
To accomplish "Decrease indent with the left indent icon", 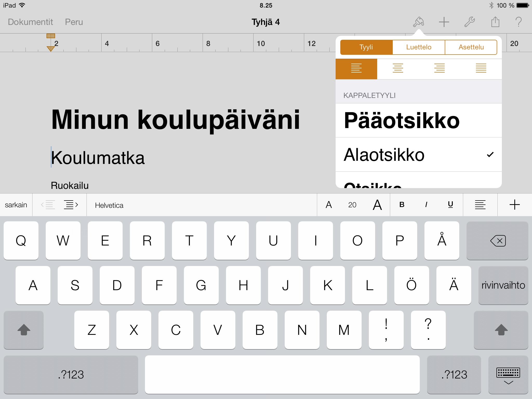I will coord(48,205).
